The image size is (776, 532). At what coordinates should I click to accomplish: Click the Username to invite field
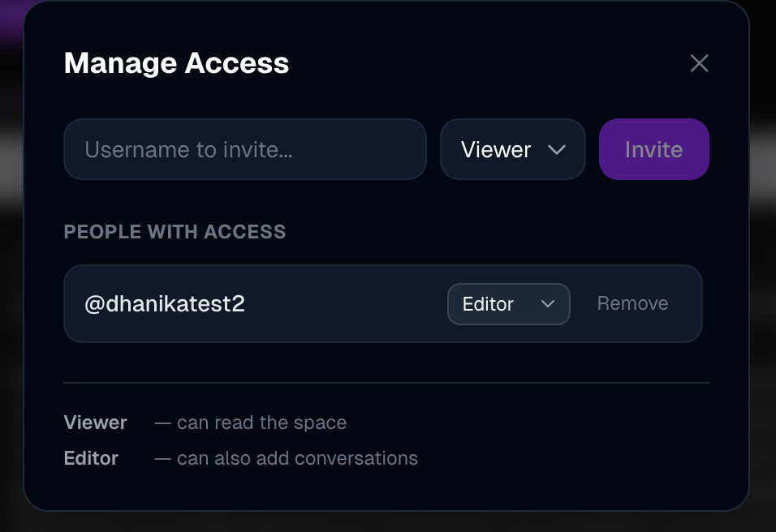coord(244,149)
